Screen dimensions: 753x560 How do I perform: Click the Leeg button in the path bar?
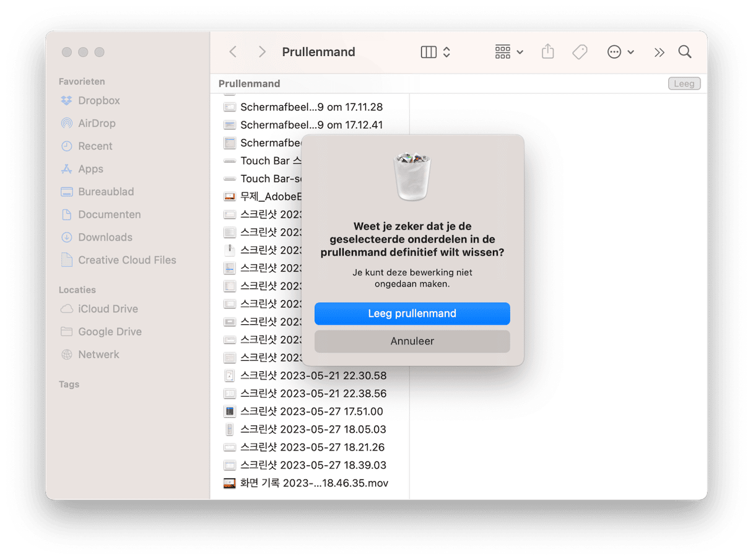tap(684, 84)
